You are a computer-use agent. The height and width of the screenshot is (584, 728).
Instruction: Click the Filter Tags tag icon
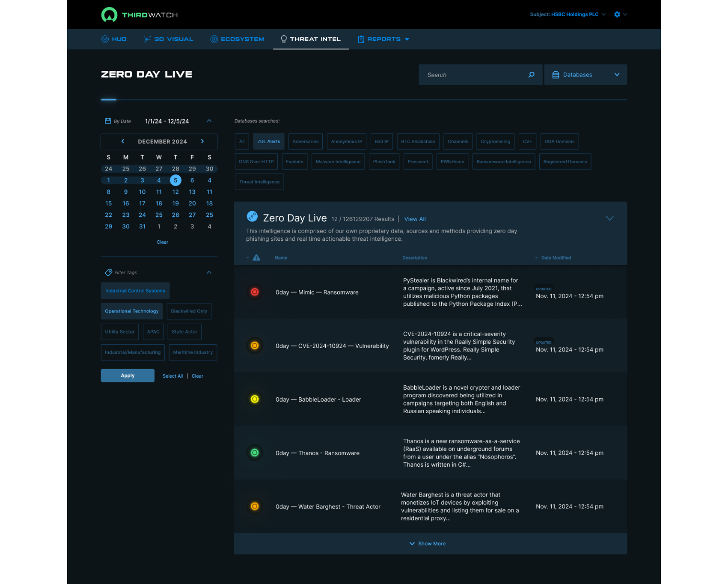(x=109, y=272)
